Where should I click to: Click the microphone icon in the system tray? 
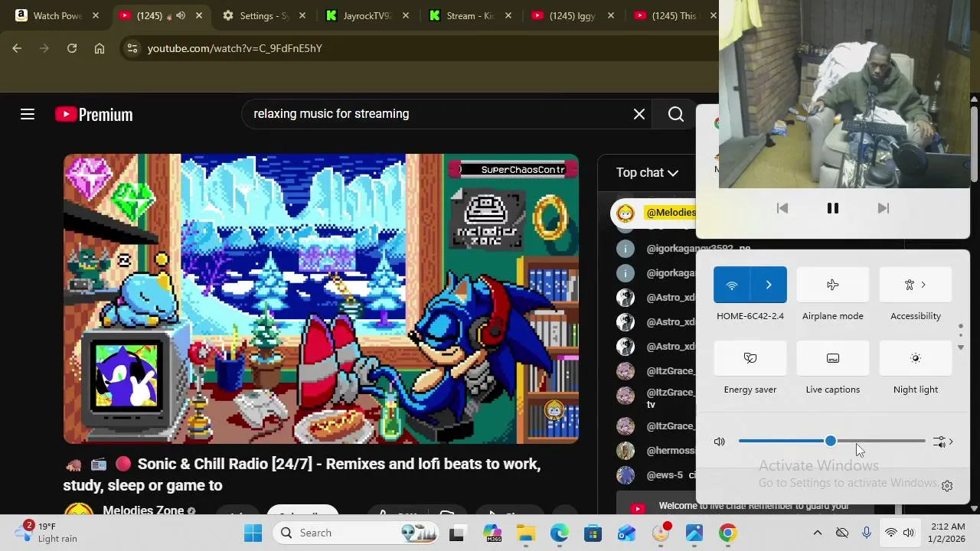(x=867, y=533)
